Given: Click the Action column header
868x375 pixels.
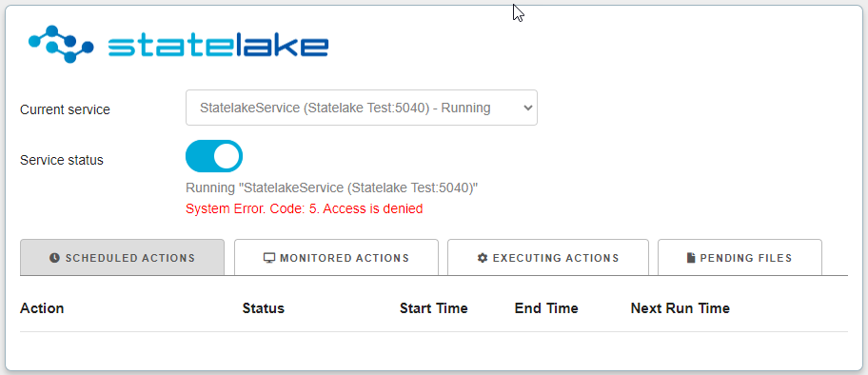Looking at the screenshot, I should point(42,308).
